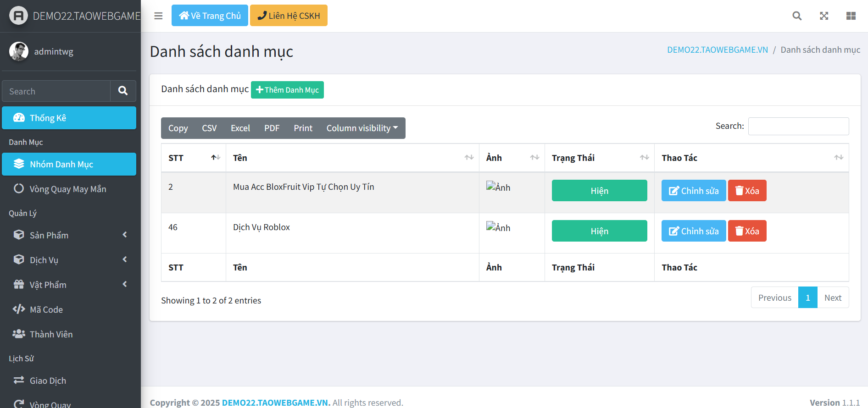Select Nhóm Danh Mục in sidebar
Viewport: 868px width, 408px height.
pyautogui.click(x=69, y=164)
